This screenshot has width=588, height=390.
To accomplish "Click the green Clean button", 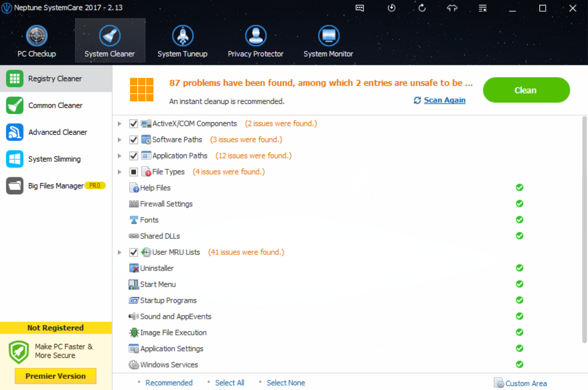I will pos(526,90).
